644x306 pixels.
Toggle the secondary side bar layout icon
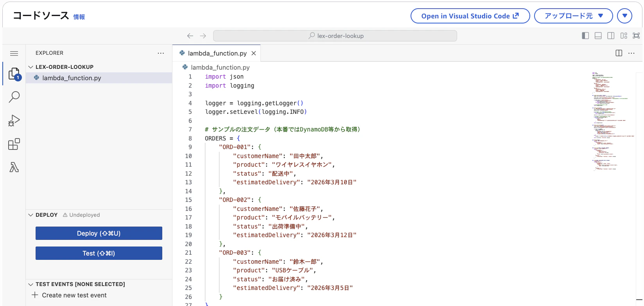pos(611,36)
